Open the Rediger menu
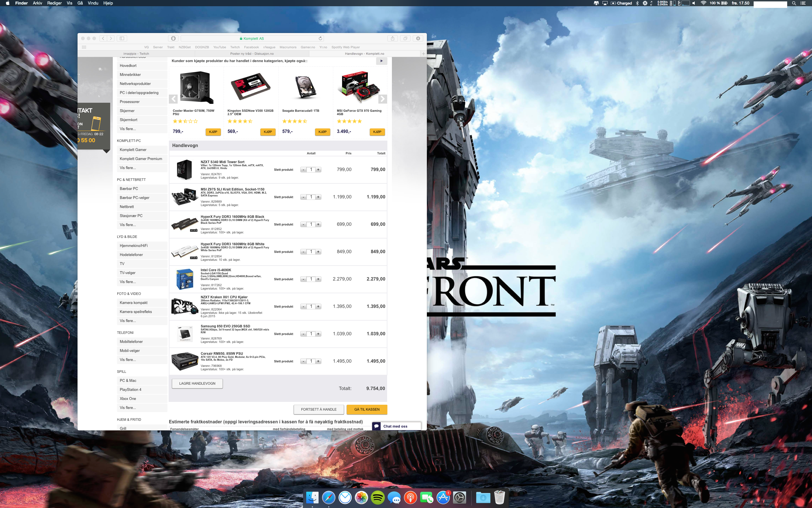Screen dimensions: 812x508 coord(54,3)
